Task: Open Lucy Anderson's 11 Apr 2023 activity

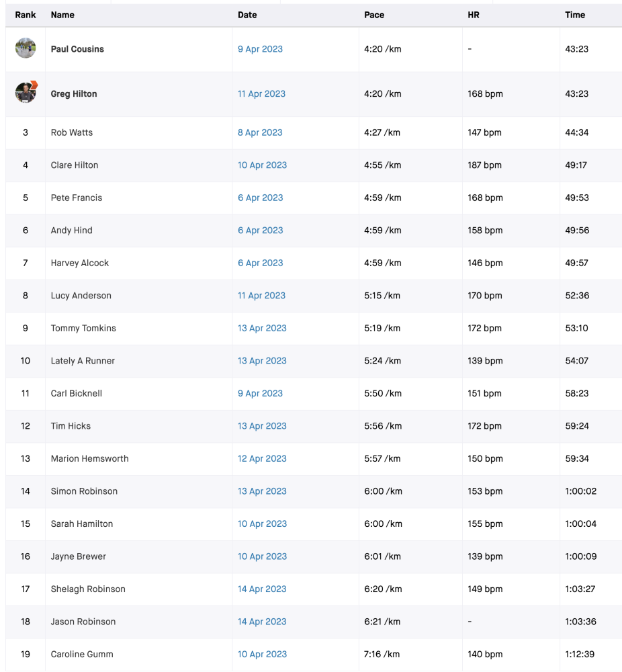Action: 261,295
